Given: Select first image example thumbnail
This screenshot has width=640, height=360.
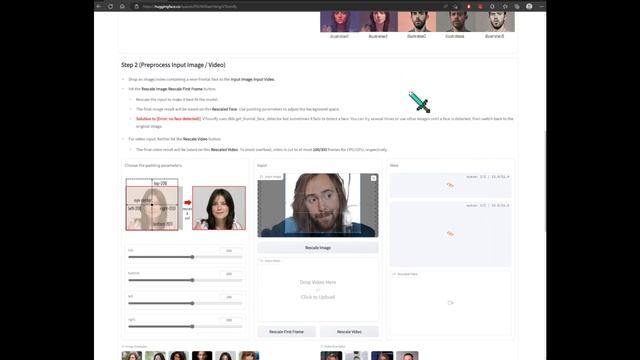Looking at the screenshot, I should click(132, 356).
